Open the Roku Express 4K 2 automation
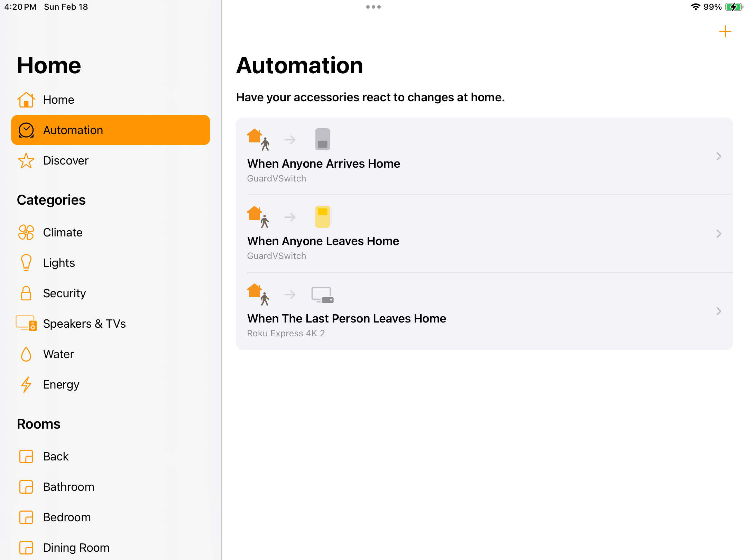This screenshot has width=747, height=560. (x=484, y=311)
